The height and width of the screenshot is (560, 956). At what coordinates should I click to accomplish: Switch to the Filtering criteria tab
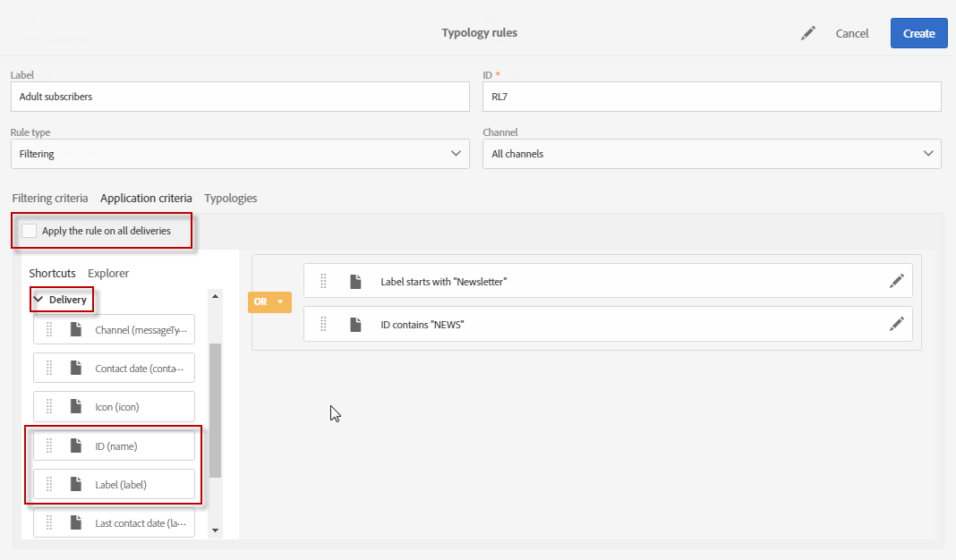click(50, 198)
